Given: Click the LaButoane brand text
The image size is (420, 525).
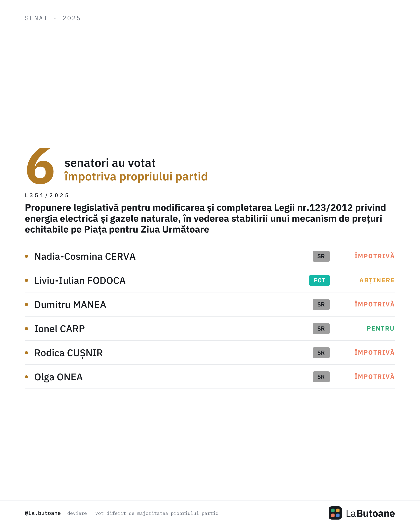Looking at the screenshot, I should coord(370,513).
